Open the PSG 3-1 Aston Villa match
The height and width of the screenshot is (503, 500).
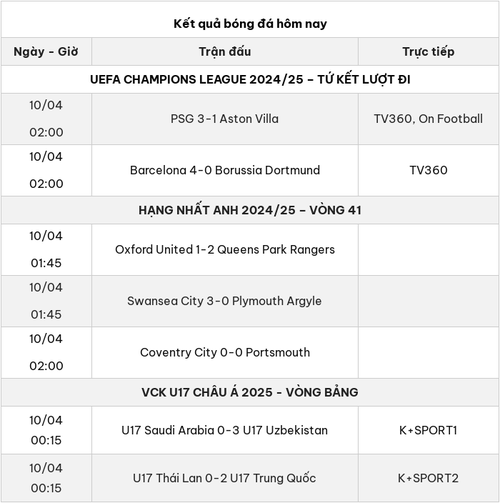(x=225, y=119)
